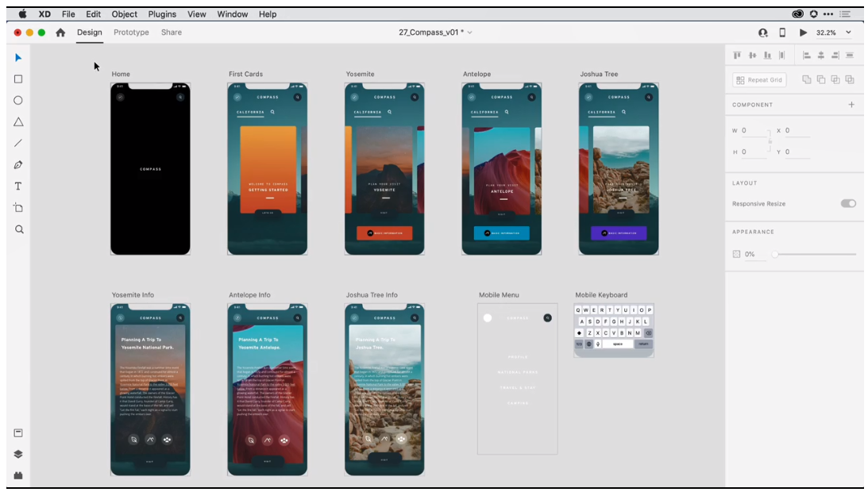Open the Layers panel icon
The image size is (868, 492).
[18, 455]
